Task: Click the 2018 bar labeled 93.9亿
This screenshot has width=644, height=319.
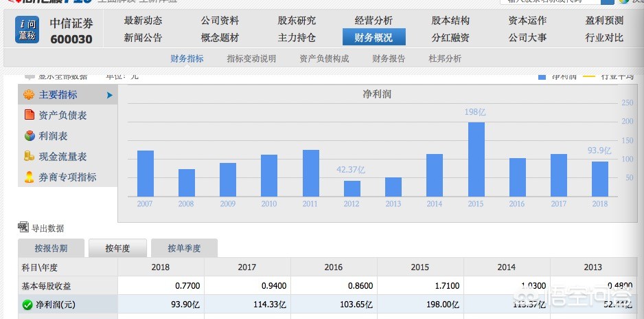Action: pos(599,179)
